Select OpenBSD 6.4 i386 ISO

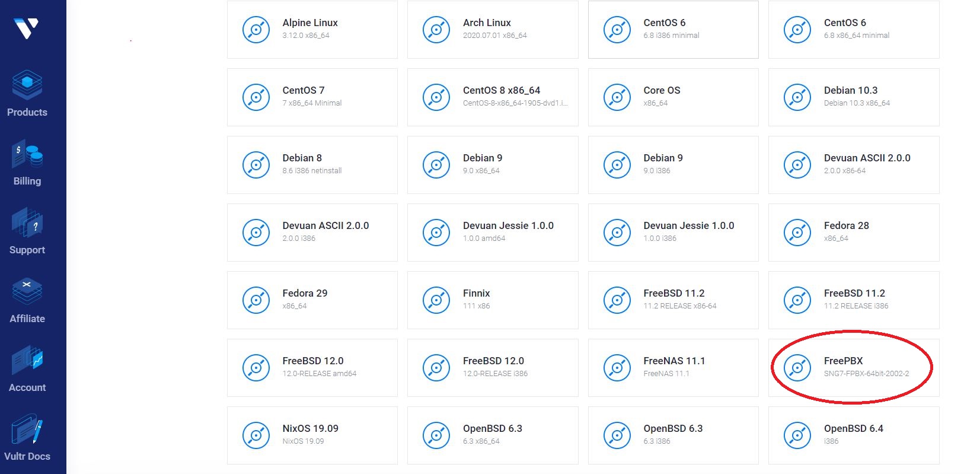853,435
